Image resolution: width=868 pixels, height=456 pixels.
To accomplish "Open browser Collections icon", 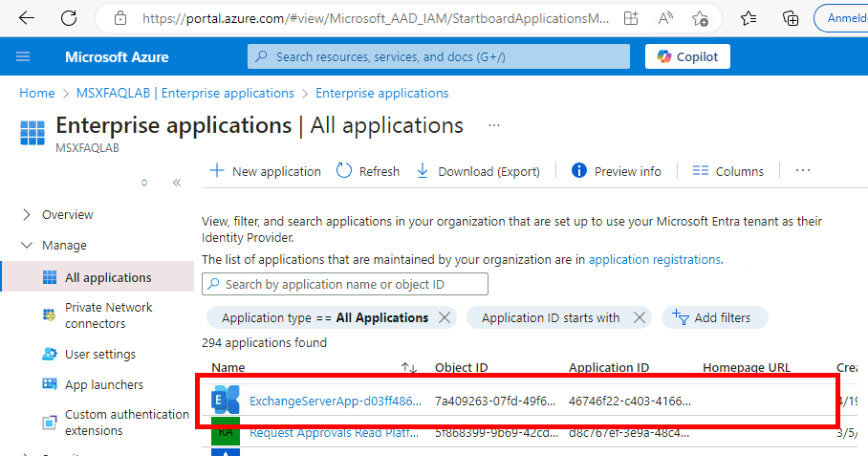I will point(791,18).
